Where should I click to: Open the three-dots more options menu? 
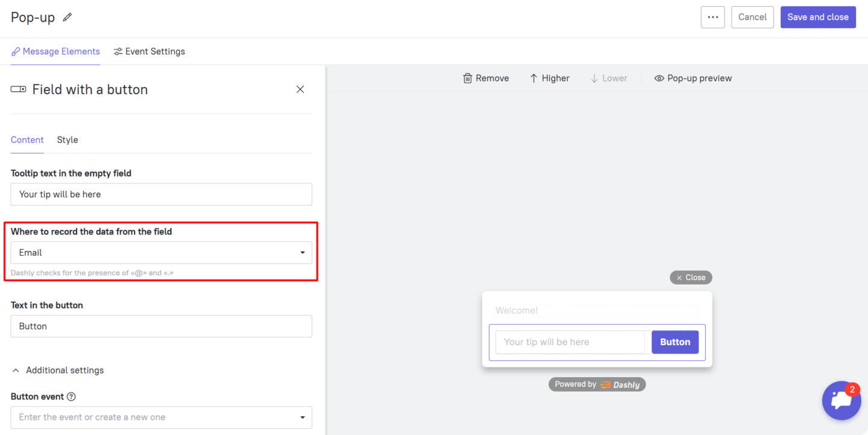[x=712, y=17]
